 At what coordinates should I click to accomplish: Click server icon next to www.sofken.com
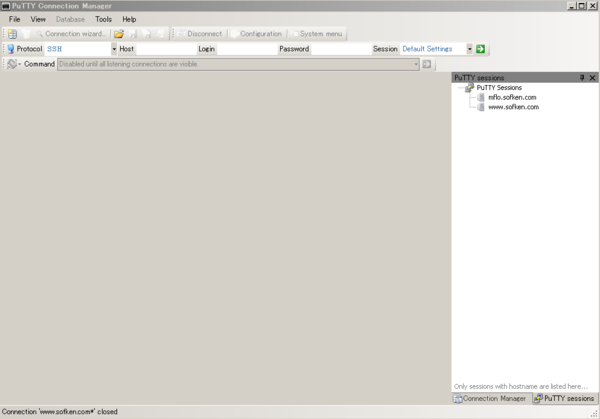pyautogui.click(x=481, y=107)
